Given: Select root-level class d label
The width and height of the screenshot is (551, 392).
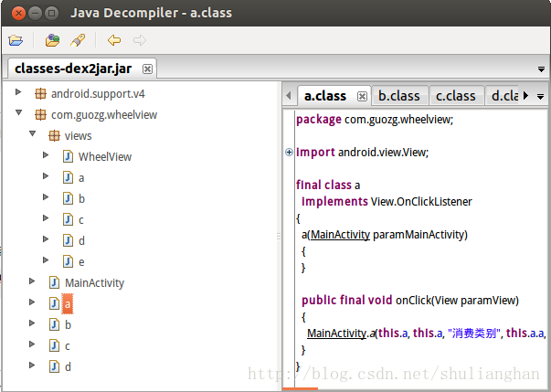Looking at the screenshot, I should (x=68, y=366).
